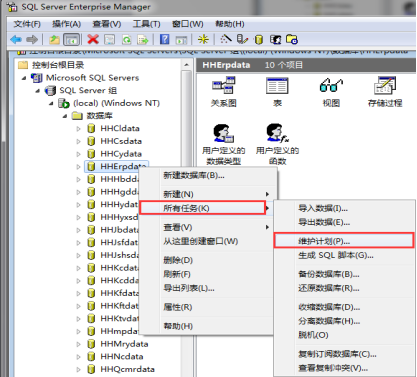
Task: Open the 新建(N) submenu
Action: 207,194
